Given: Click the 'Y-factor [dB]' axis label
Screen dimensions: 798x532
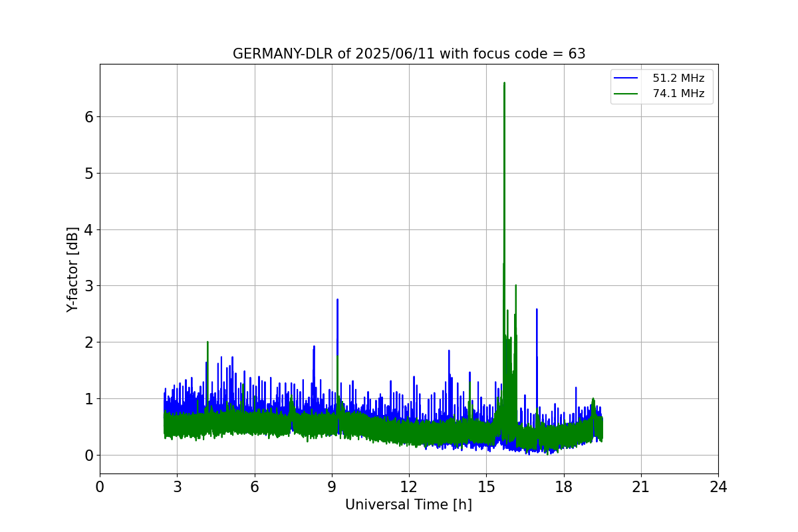Looking at the screenshot, I should tap(72, 269).
